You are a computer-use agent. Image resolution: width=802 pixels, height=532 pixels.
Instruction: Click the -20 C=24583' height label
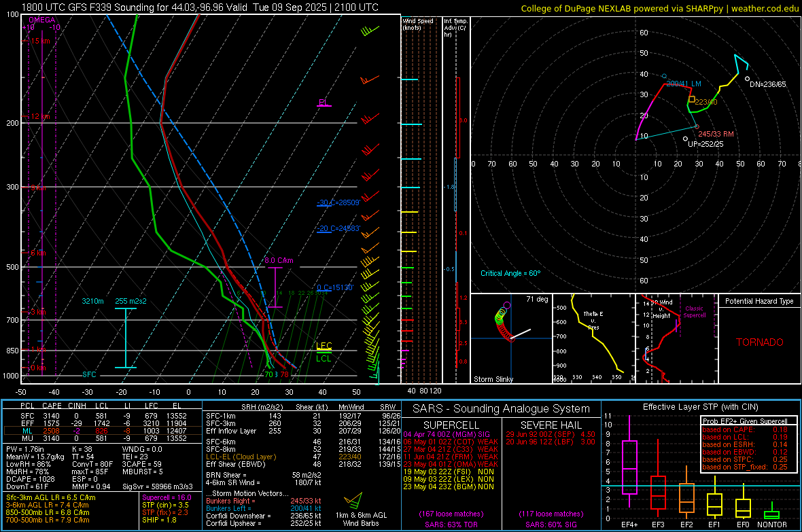[x=338, y=229]
